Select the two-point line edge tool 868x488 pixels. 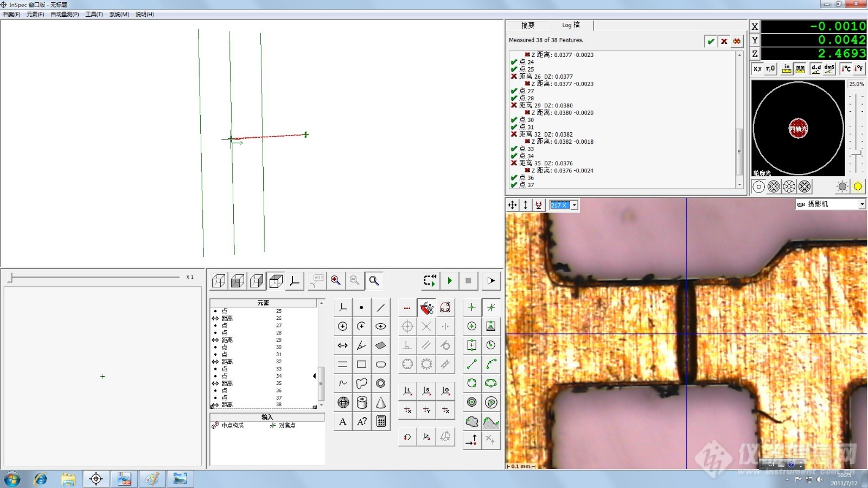coord(472,364)
